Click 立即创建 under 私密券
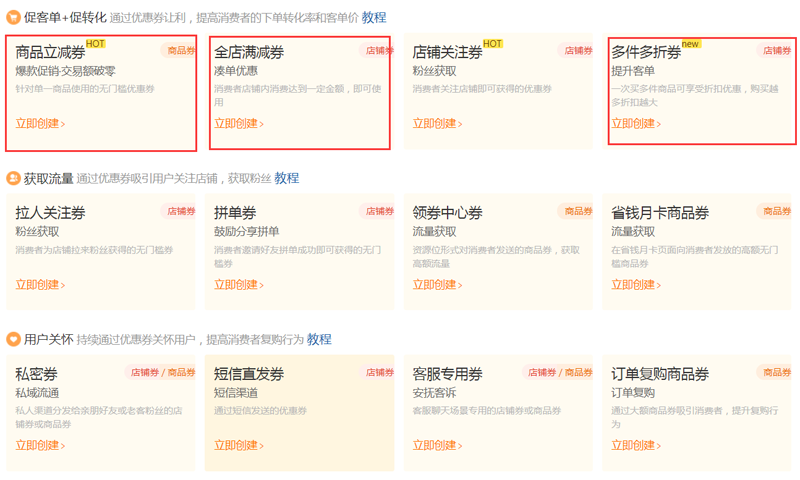Image resolution: width=800 pixels, height=480 pixels. point(40,446)
